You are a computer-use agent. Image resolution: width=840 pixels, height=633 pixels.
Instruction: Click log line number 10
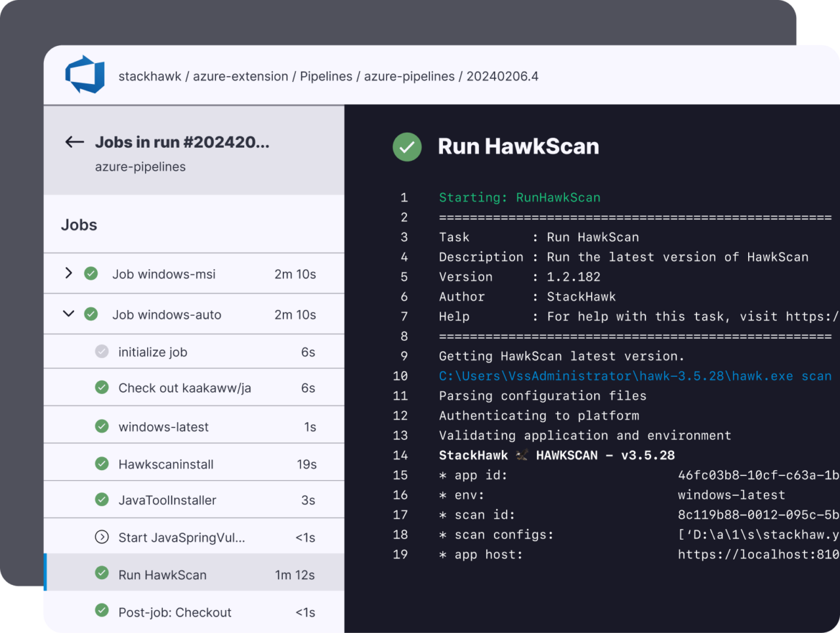[x=400, y=376]
